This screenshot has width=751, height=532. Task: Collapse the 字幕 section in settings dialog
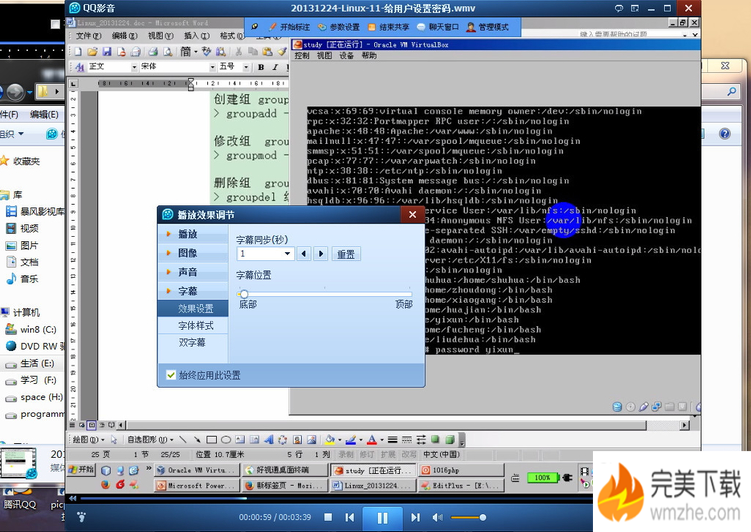[x=193, y=291]
